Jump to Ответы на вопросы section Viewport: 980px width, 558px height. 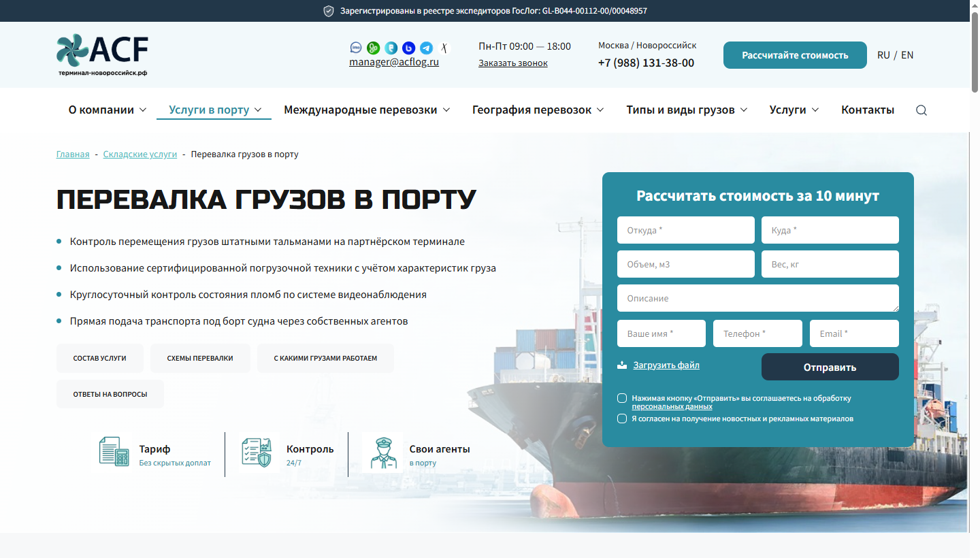[x=110, y=394]
